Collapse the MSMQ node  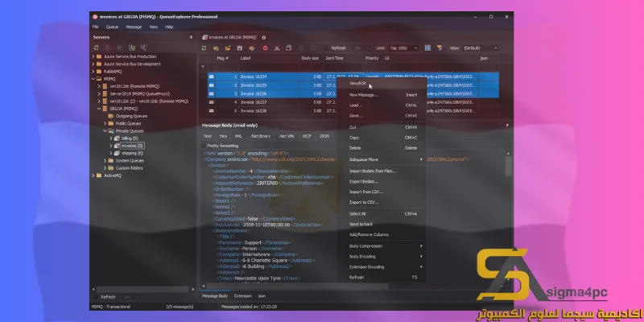pos(93,79)
